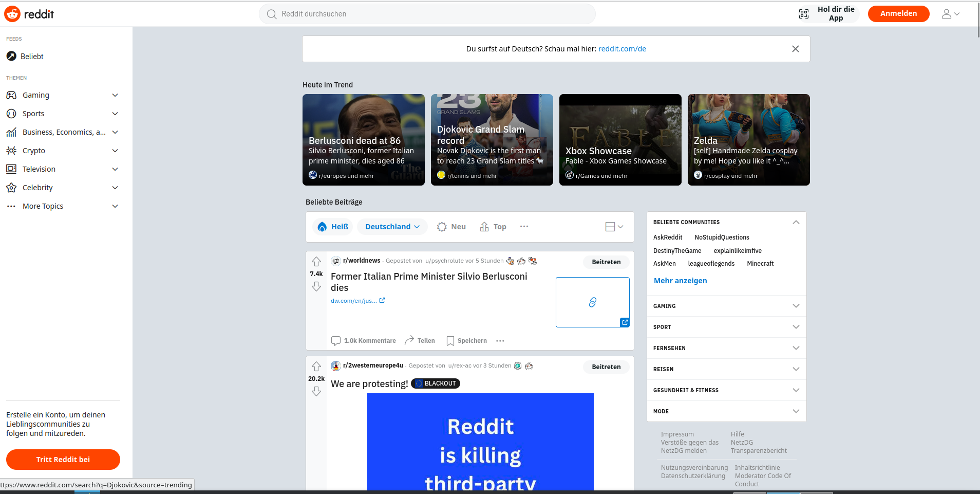Open the Deutschland location dropdown

(x=391, y=227)
